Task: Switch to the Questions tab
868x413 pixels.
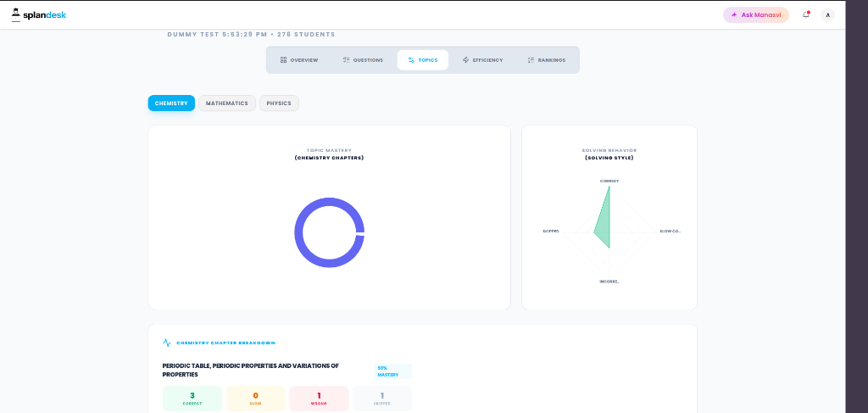Action: 363,60
